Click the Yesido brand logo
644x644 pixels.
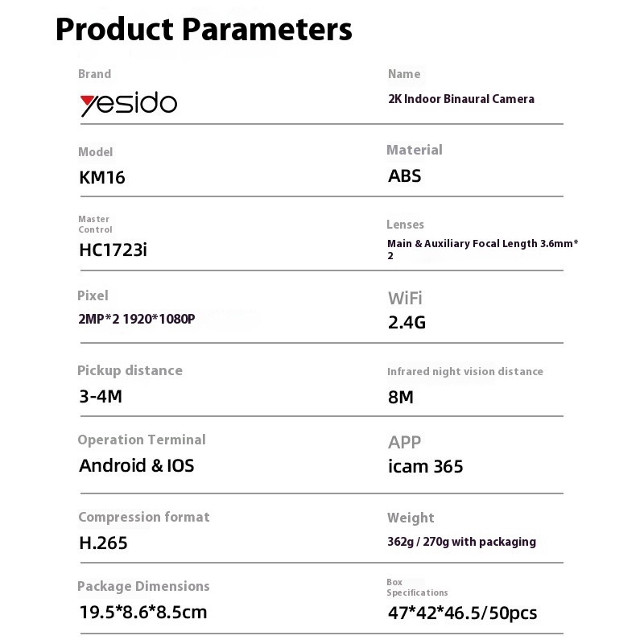tap(128, 104)
